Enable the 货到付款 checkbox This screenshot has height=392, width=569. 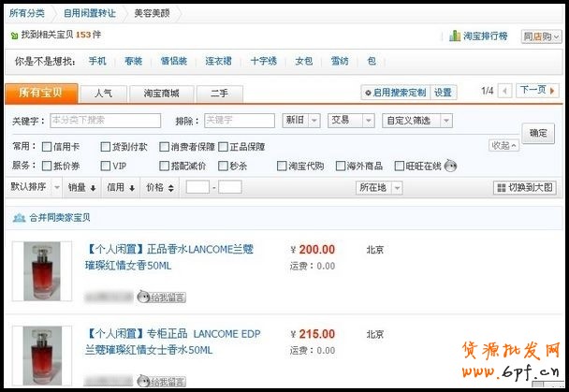[105, 147]
